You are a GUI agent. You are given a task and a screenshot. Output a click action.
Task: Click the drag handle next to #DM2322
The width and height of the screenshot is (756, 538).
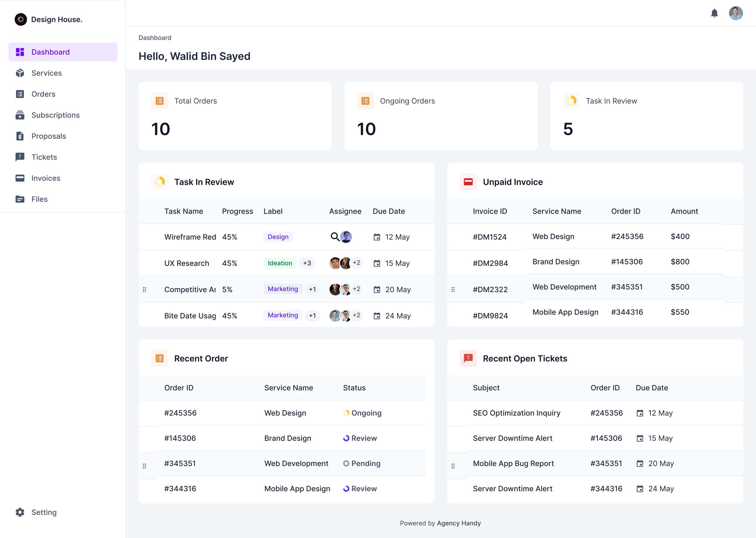click(453, 290)
